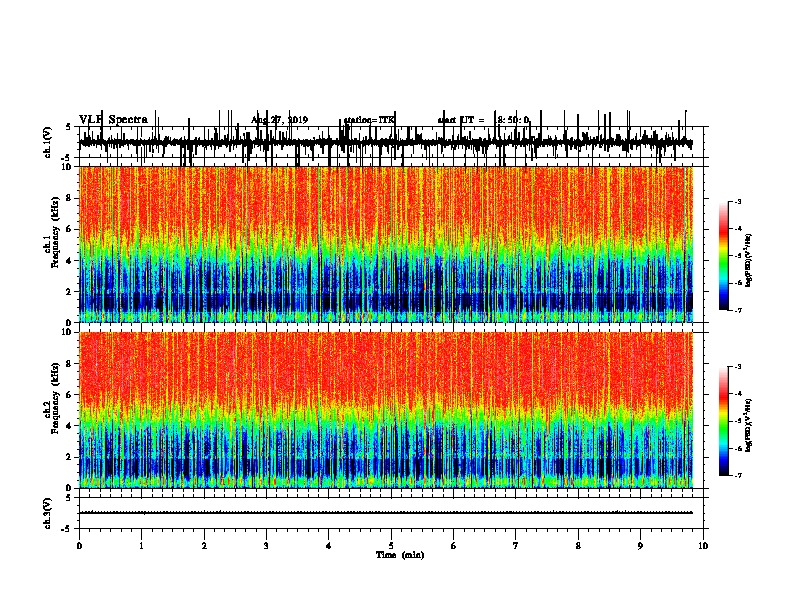
Task: Click the '6' kHz tick of ch.1 spectrogram
Action: pos(70,229)
